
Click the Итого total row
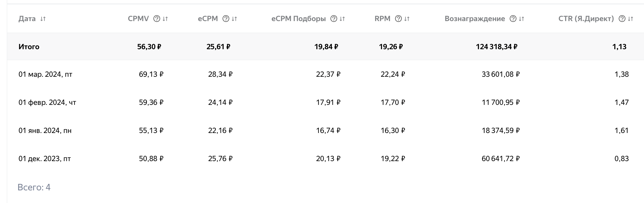click(325, 46)
